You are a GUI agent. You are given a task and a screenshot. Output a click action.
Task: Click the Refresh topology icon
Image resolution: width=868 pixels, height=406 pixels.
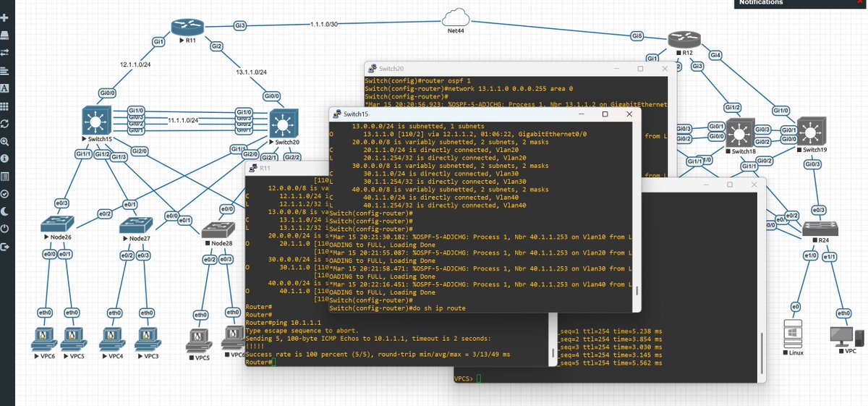coord(5,124)
